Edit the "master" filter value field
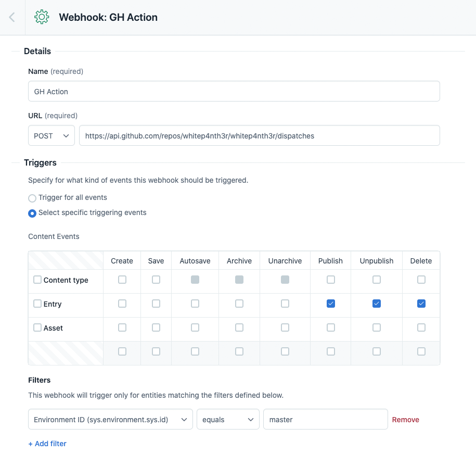 pos(325,419)
